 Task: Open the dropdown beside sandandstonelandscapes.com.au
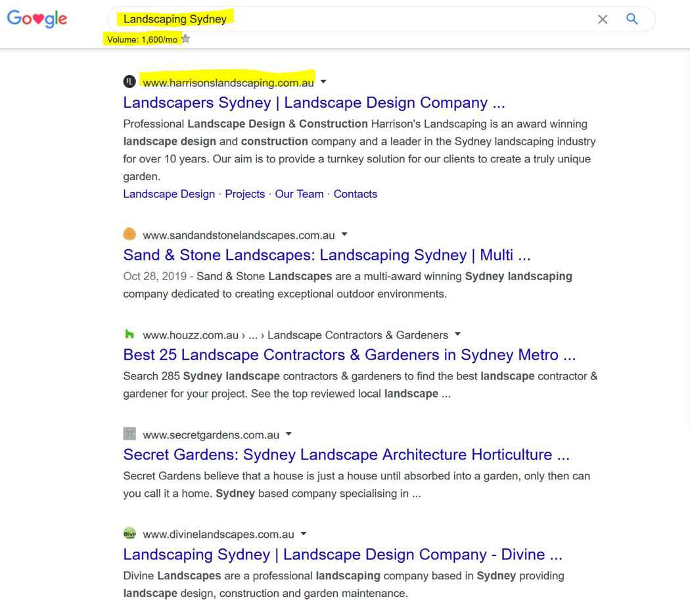(x=344, y=234)
